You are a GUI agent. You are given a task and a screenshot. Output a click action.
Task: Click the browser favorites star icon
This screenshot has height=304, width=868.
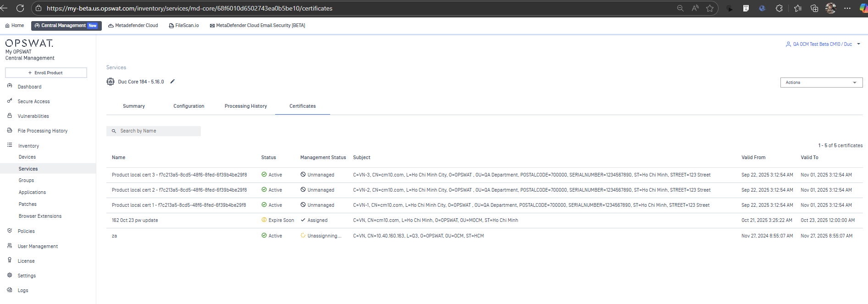[710, 8]
